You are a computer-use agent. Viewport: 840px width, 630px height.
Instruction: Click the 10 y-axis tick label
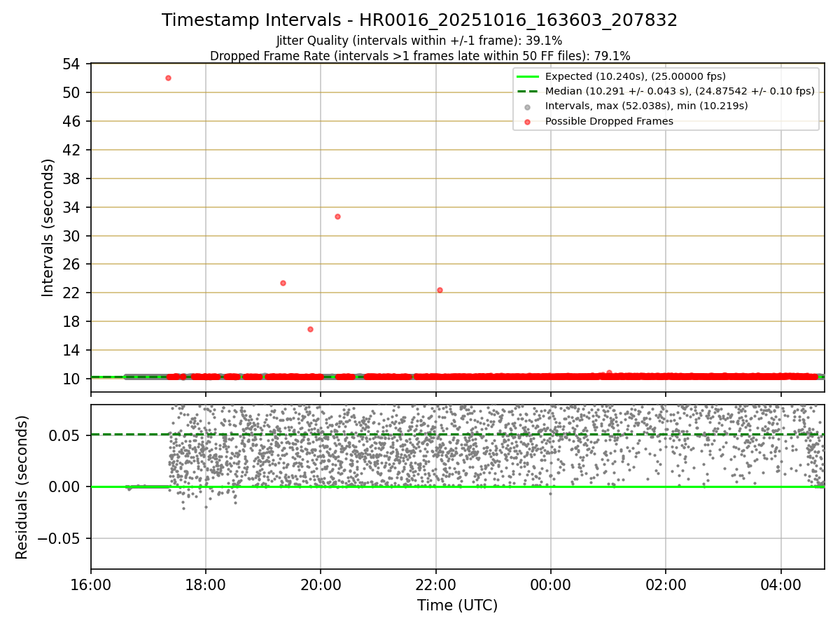73,379
